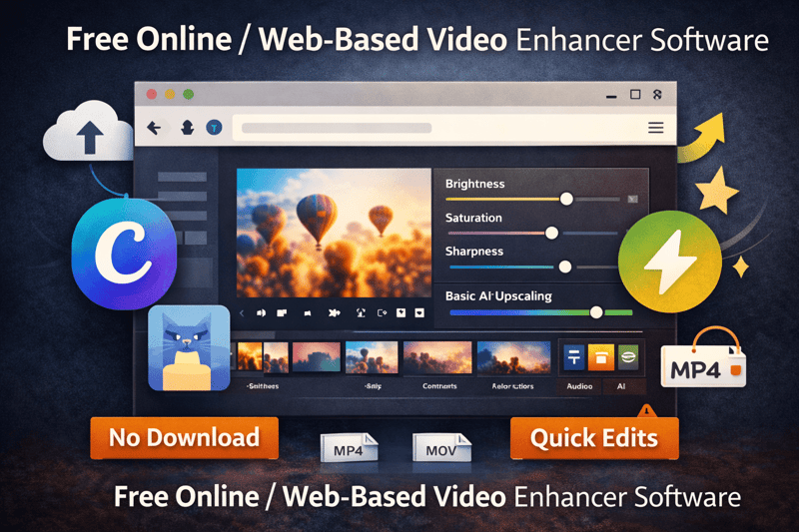
Task: Click the blue text tool icon above Audioo
Action: coord(573,357)
